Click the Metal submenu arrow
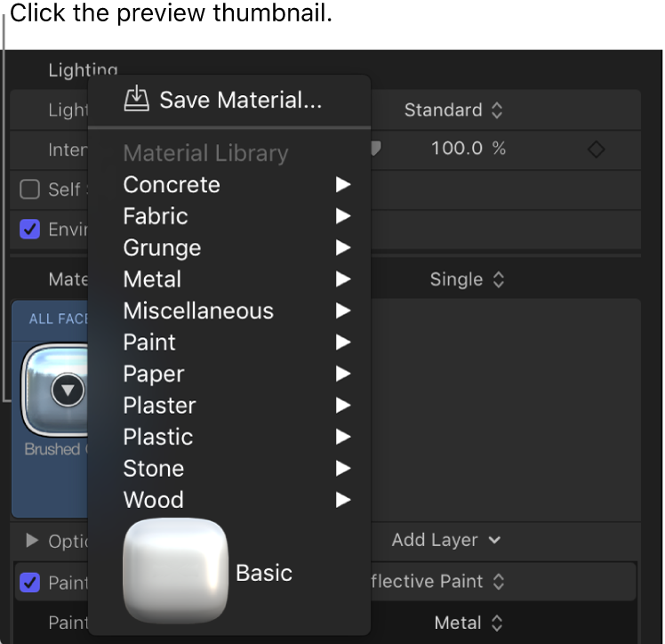Image resolution: width=665 pixels, height=644 pixels. pyautogui.click(x=343, y=280)
